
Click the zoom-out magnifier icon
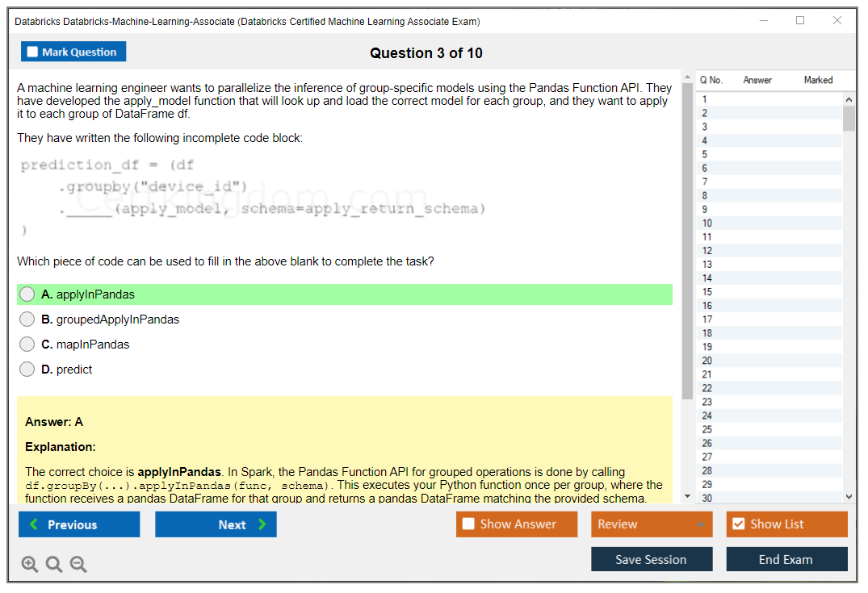pyautogui.click(x=78, y=564)
